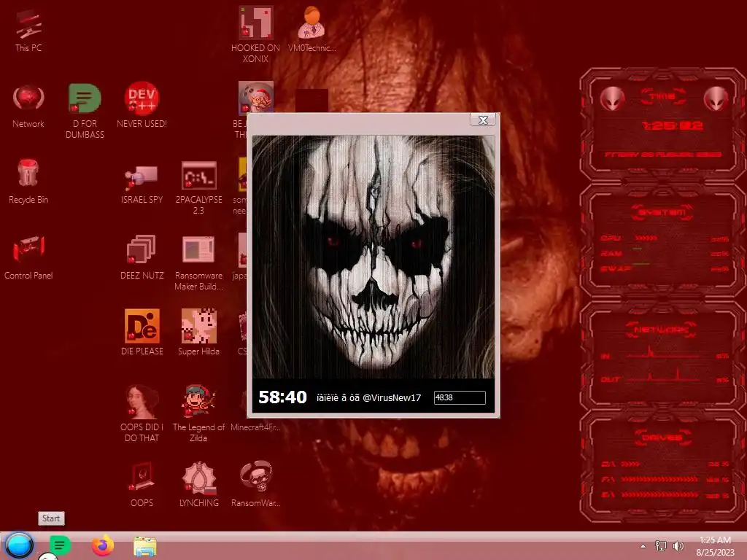Click the DRIVES widget header
The image size is (747, 560).
[662, 437]
